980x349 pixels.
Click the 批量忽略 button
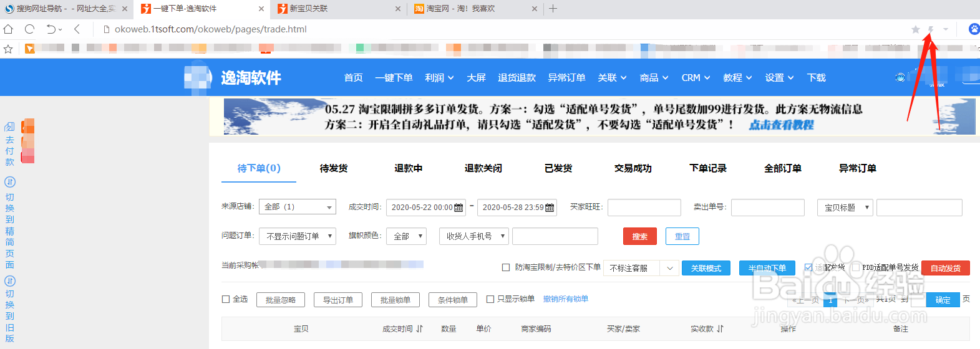(x=281, y=300)
